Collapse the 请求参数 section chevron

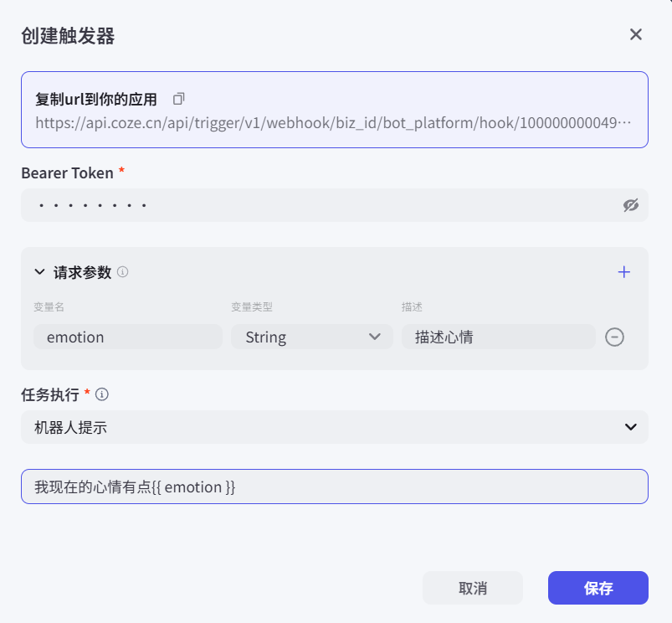(39, 272)
